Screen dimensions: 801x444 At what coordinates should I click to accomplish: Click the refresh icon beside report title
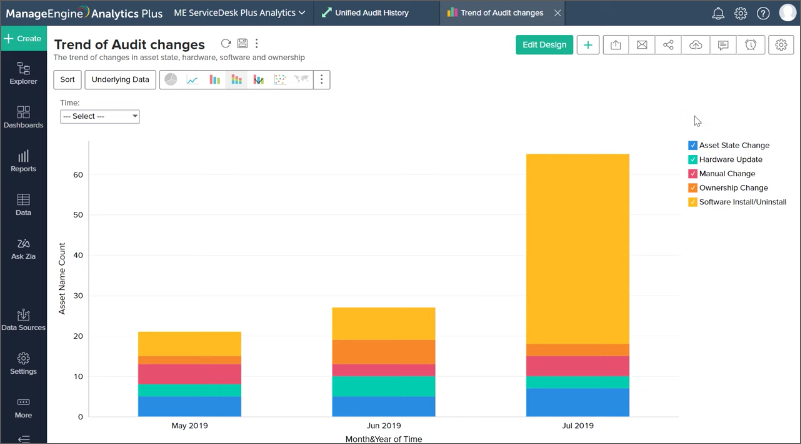coord(226,44)
